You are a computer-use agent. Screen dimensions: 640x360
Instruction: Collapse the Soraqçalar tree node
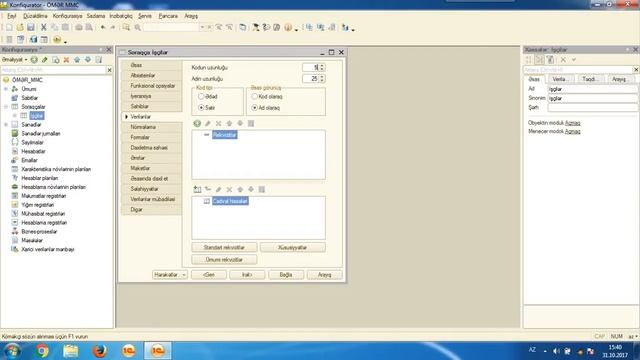click(x=6, y=107)
